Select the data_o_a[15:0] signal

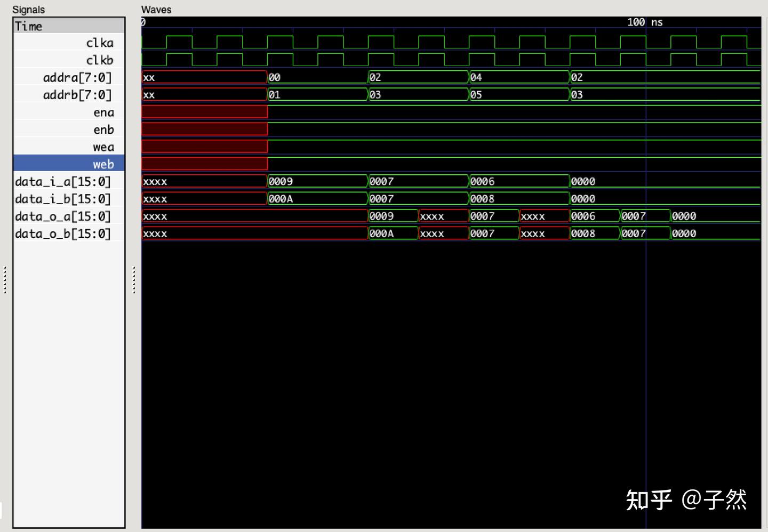coord(62,216)
